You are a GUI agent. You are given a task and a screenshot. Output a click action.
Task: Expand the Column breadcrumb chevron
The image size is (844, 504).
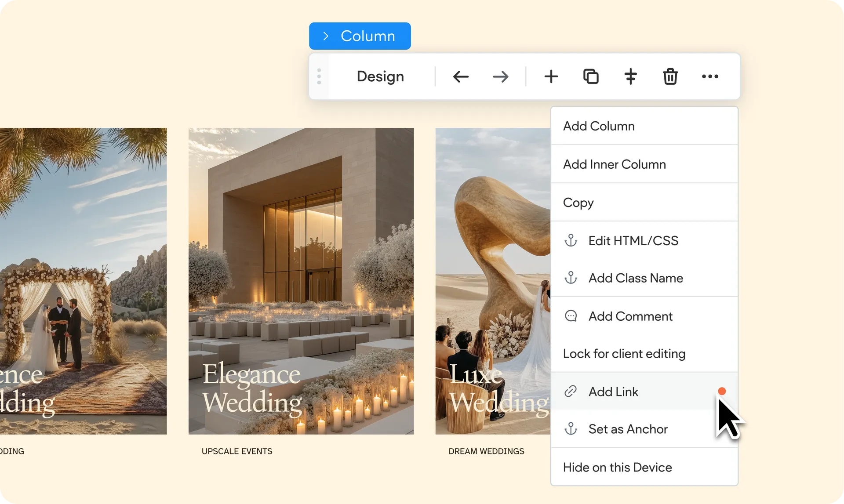pos(326,36)
